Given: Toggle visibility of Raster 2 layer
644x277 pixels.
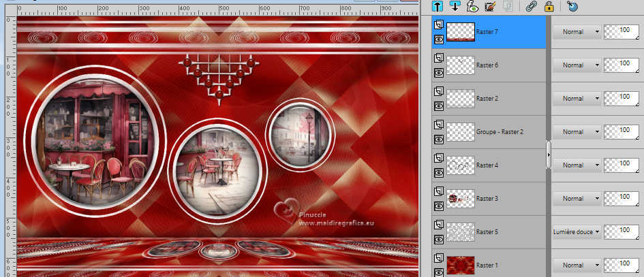Looking at the screenshot, I should point(439,106).
